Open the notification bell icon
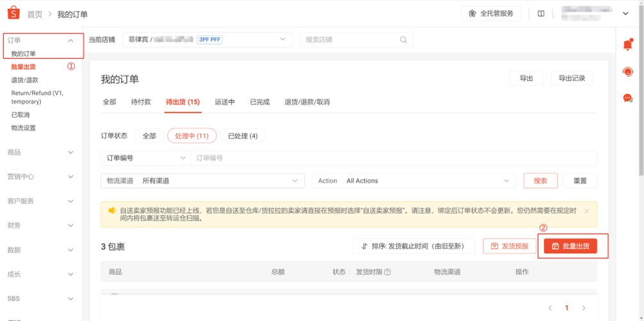This screenshot has width=644, height=321. click(627, 45)
